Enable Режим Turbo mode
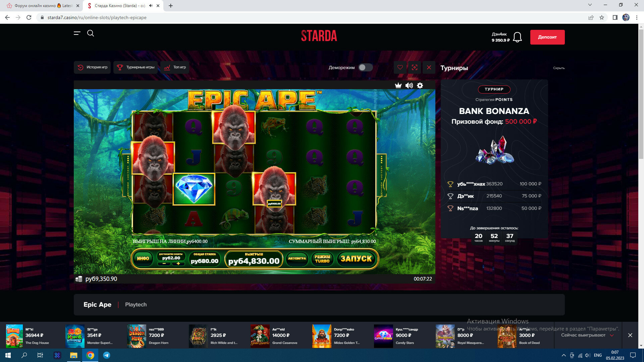Screen dimensions: 644x362 click(x=322, y=259)
